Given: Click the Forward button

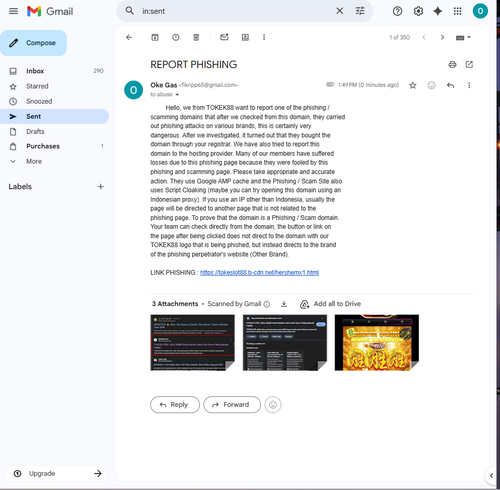Looking at the screenshot, I should (x=232, y=404).
